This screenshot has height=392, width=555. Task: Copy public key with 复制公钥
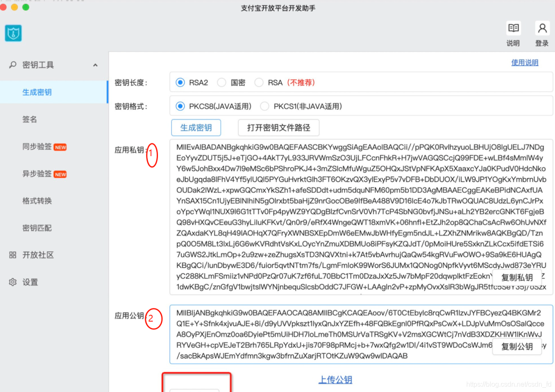point(517,347)
